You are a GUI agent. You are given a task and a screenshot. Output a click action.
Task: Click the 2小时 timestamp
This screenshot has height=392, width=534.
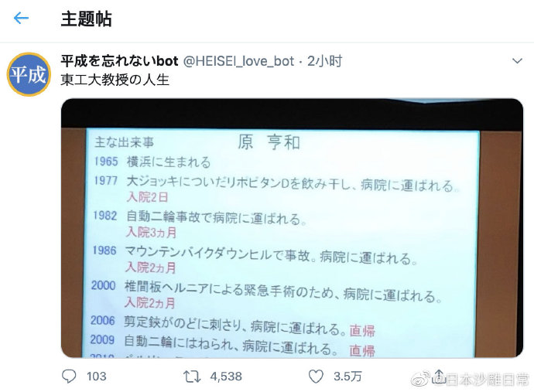pyautogui.click(x=324, y=61)
